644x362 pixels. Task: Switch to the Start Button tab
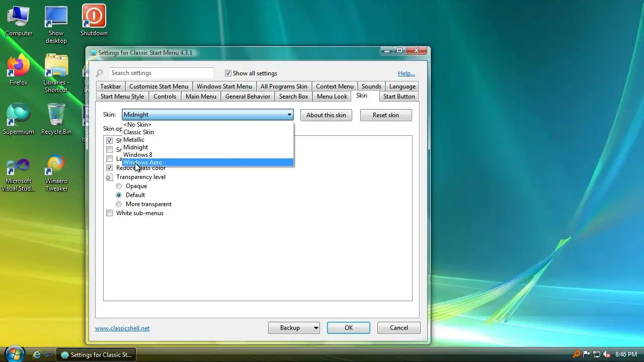coord(399,97)
